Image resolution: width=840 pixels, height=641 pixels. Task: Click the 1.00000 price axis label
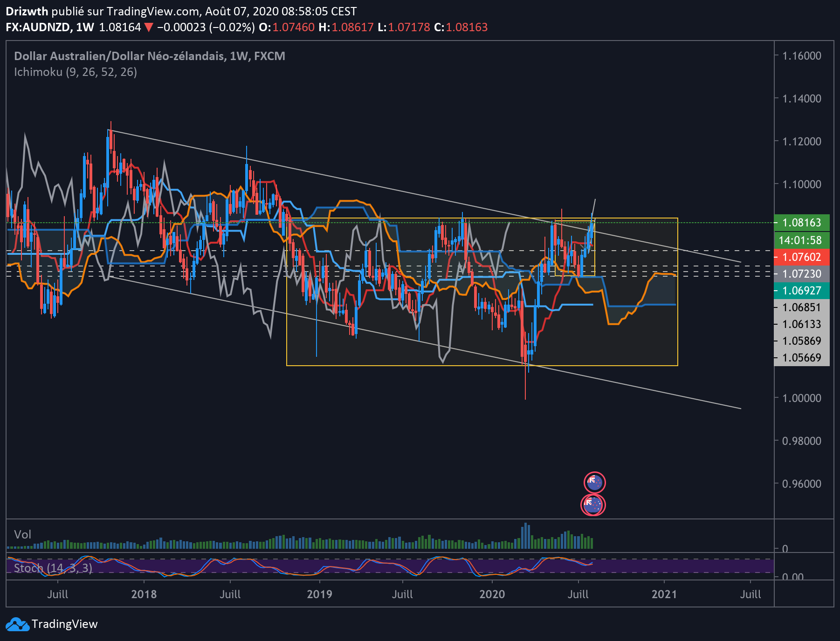coord(802,398)
